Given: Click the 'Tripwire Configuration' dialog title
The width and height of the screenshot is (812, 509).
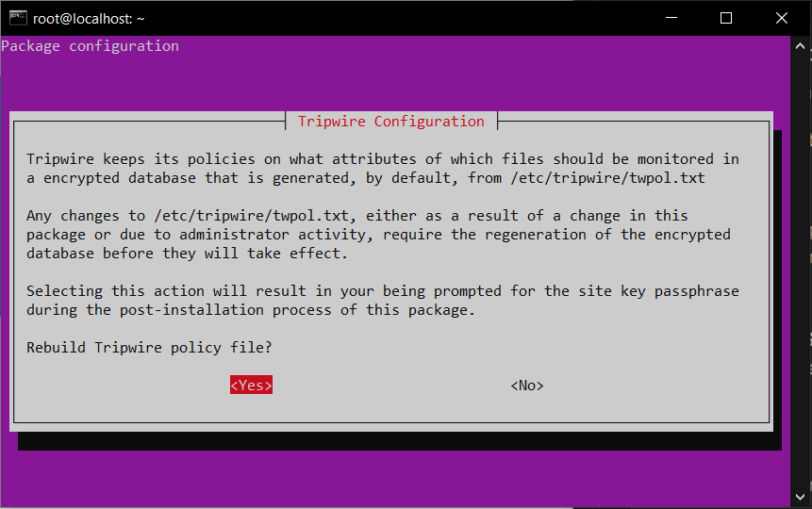Looking at the screenshot, I should 391,122.
